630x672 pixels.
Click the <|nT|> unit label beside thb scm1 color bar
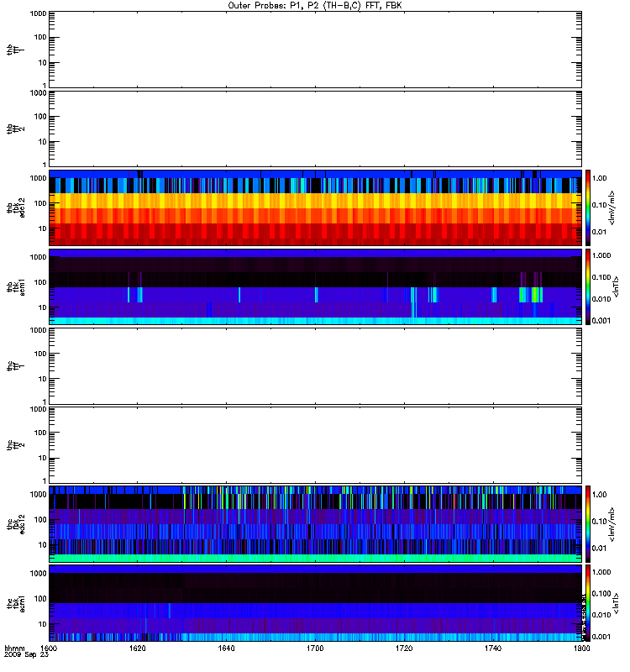(x=616, y=286)
